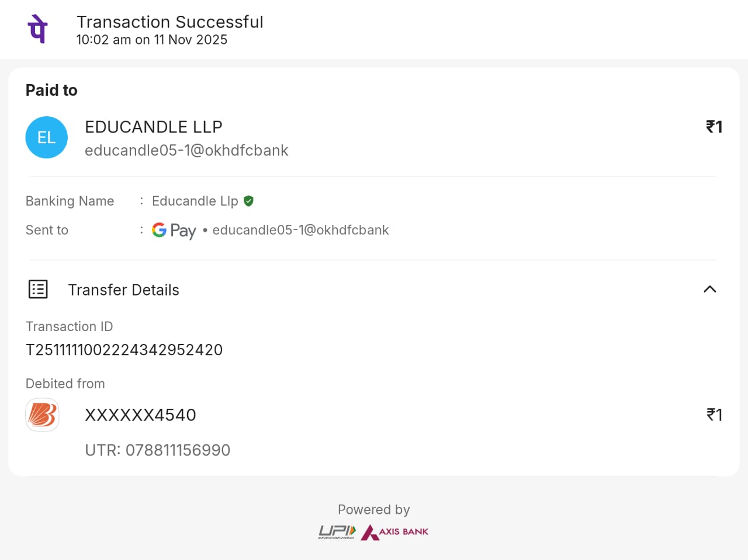This screenshot has width=748, height=560.
Task: Click the Transaction Successful title
Action: pyautogui.click(x=170, y=22)
